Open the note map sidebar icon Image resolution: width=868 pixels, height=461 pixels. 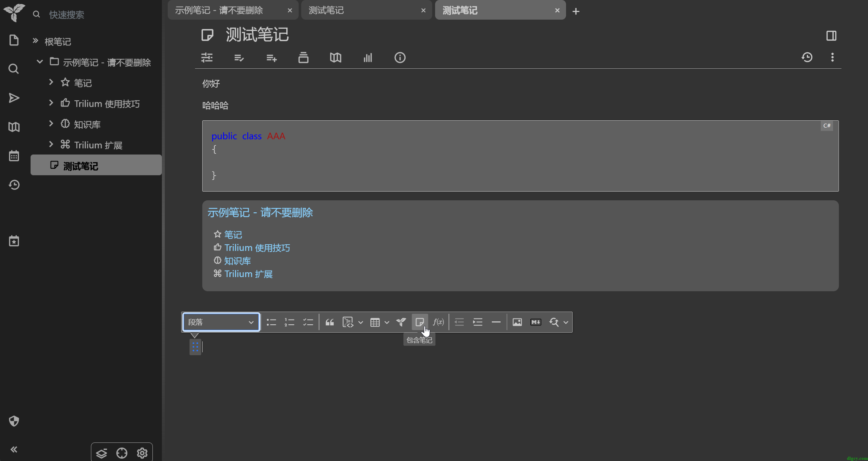point(14,127)
